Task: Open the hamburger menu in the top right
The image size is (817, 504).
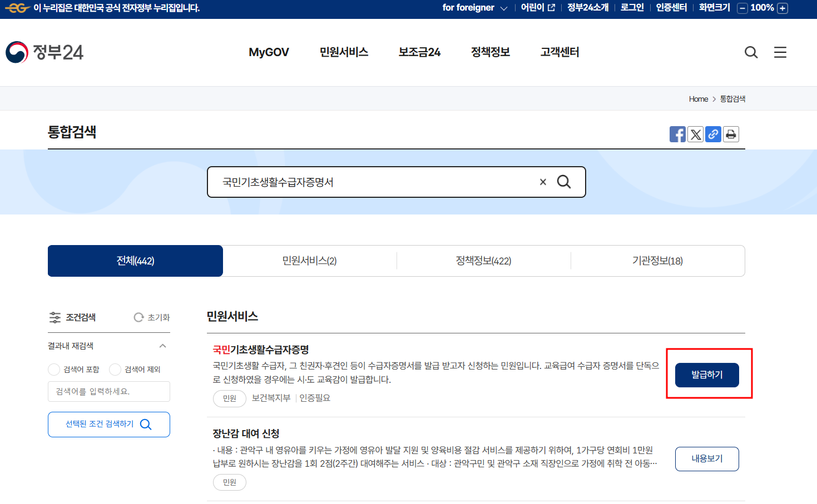Action: point(780,52)
